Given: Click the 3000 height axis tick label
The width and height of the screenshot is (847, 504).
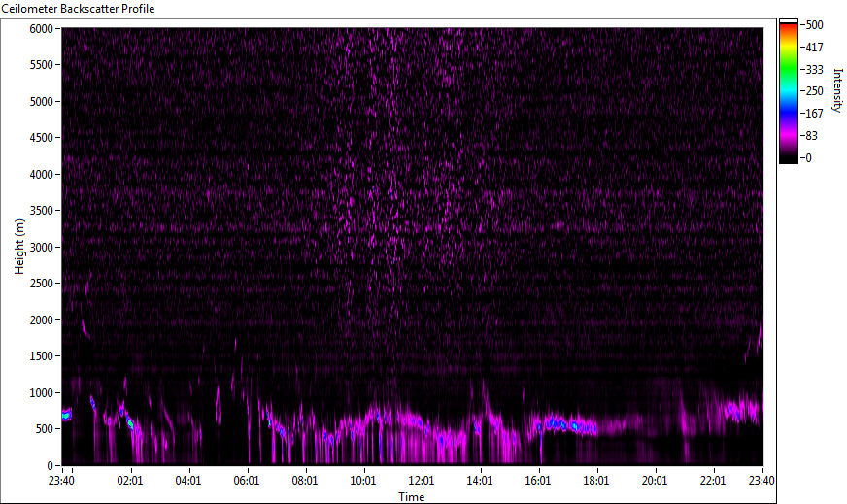Looking at the screenshot, I should (x=41, y=248).
